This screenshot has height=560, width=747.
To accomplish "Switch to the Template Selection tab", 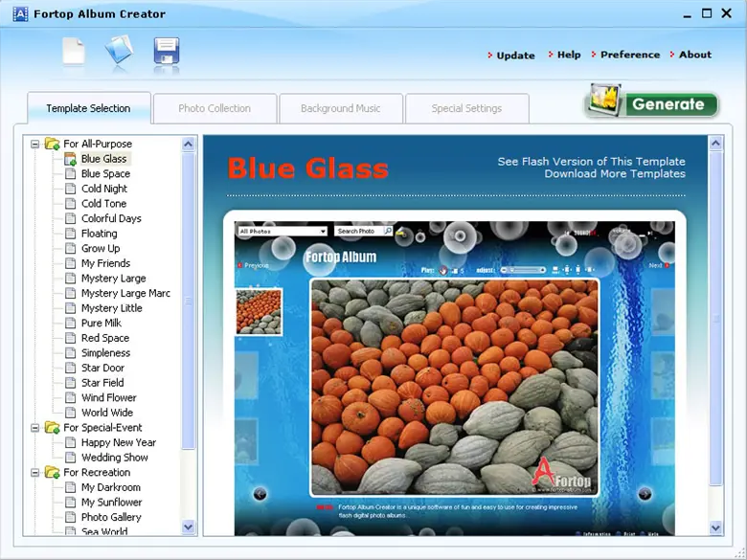I will point(89,108).
